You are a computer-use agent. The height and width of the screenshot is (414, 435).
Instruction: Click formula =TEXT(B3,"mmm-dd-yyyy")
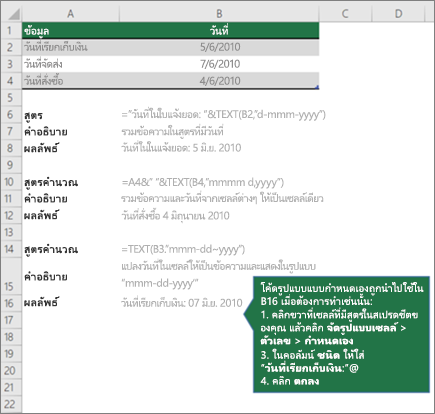[x=183, y=249]
